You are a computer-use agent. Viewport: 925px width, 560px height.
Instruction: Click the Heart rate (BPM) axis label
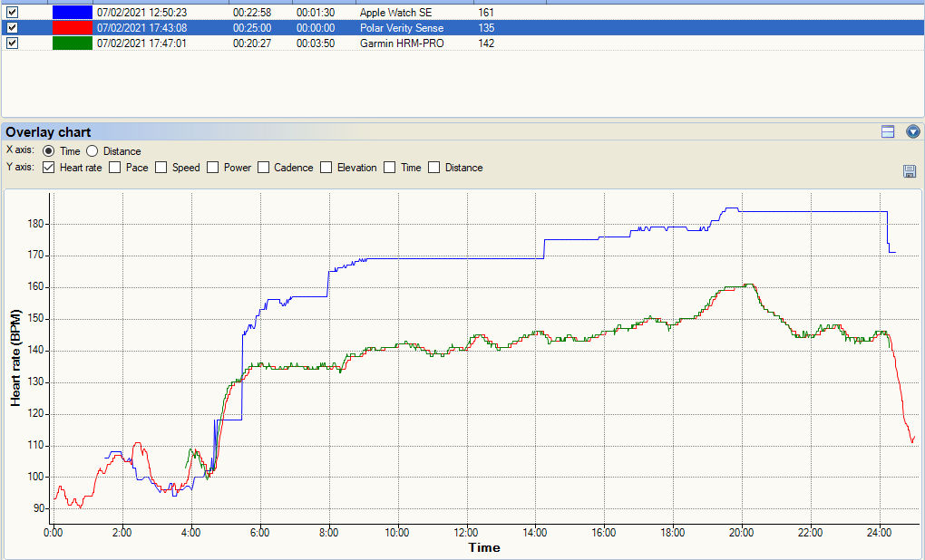(15, 357)
